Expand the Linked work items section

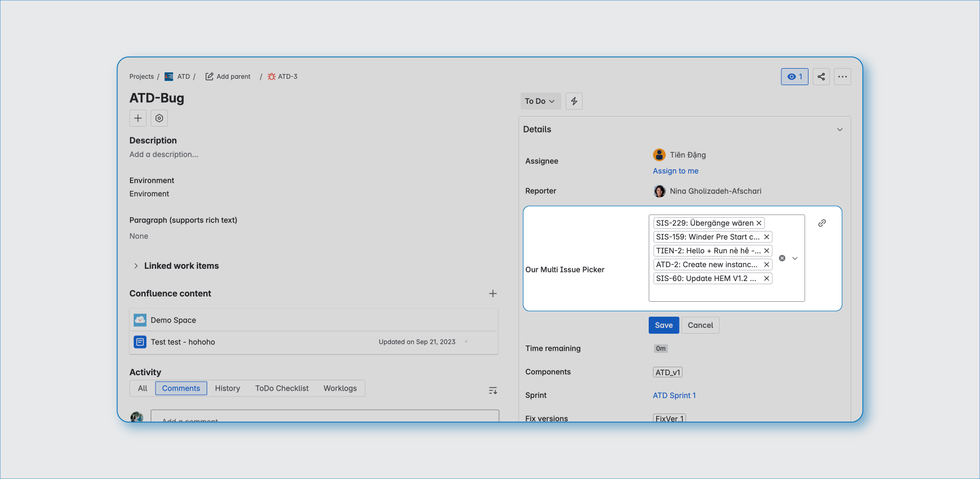click(136, 266)
